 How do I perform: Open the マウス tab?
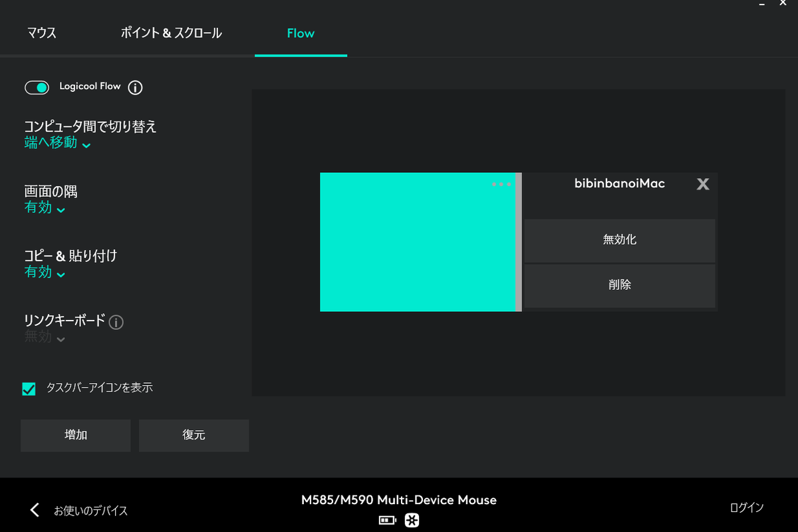(x=41, y=33)
